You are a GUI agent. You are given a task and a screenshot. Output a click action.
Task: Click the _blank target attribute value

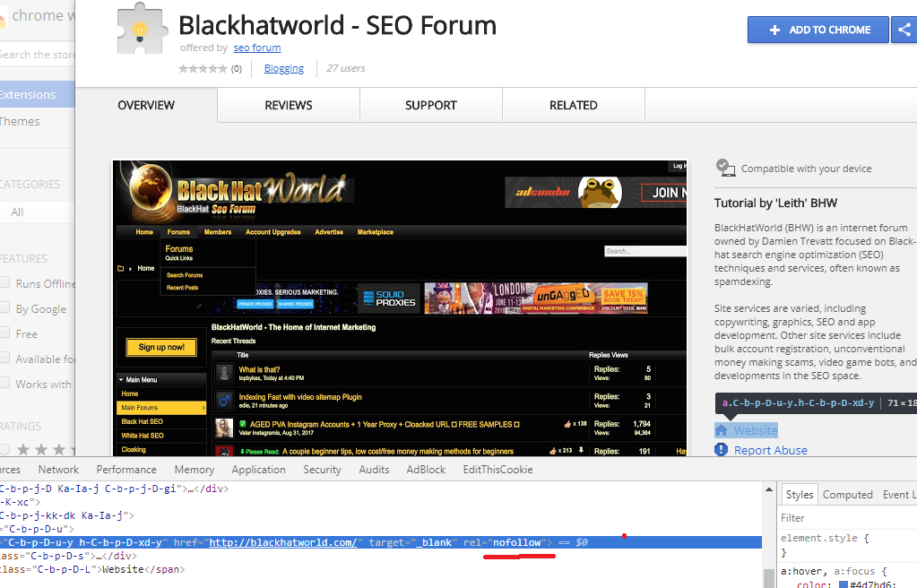pyautogui.click(x=434, y=542)
